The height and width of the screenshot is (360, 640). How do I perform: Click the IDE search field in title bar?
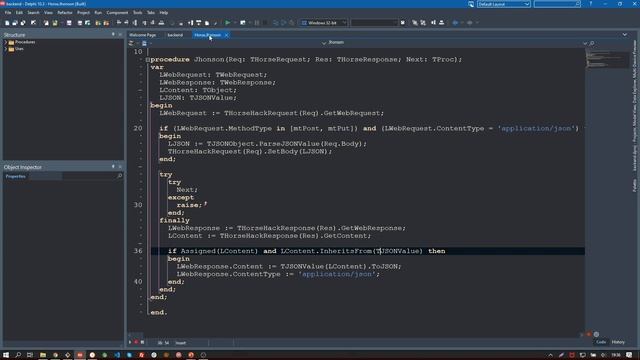pos(557,4)
